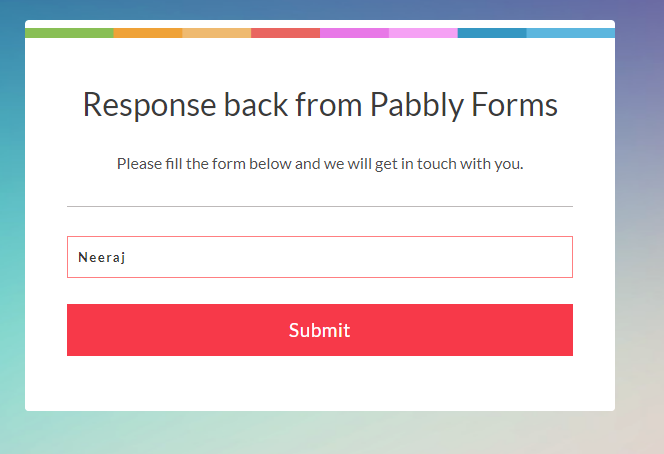Click white card area below Submit button

(x=320, y=383)
